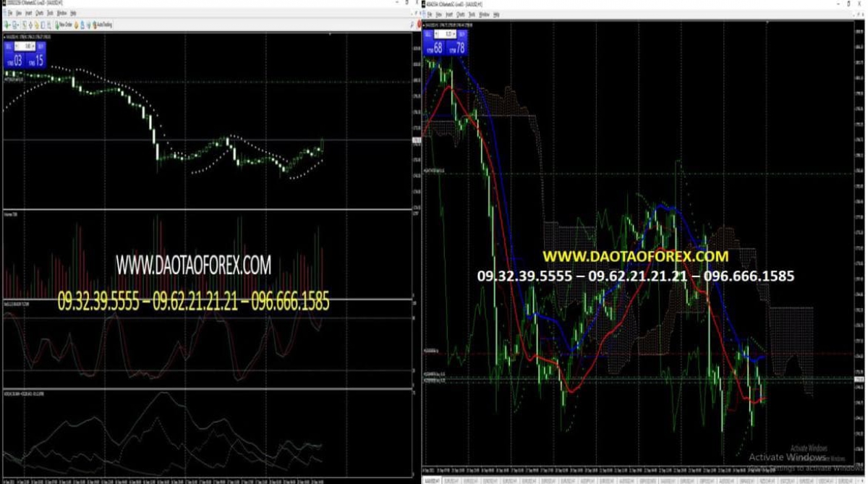This screenshot has height=484, width=868.
Task: Open Tools menu in right MetaTrader window
Action: click(472, 14)
